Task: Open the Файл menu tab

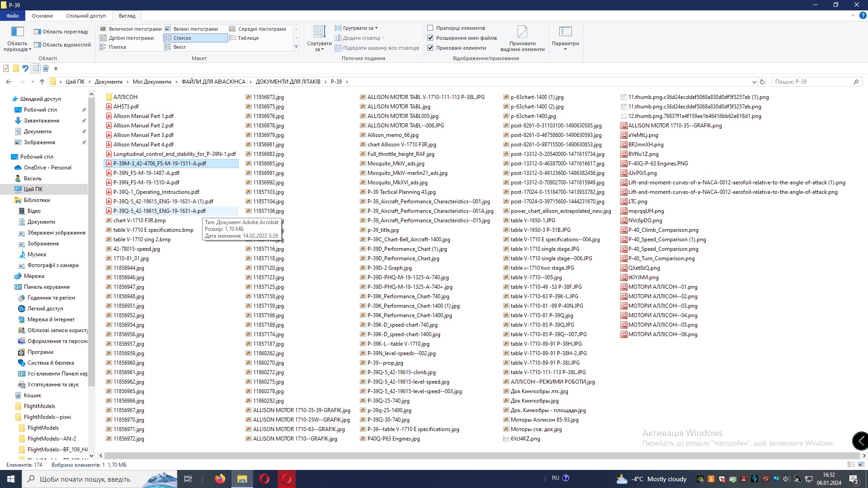Action: pyautogui.click(x=12, y=16)
